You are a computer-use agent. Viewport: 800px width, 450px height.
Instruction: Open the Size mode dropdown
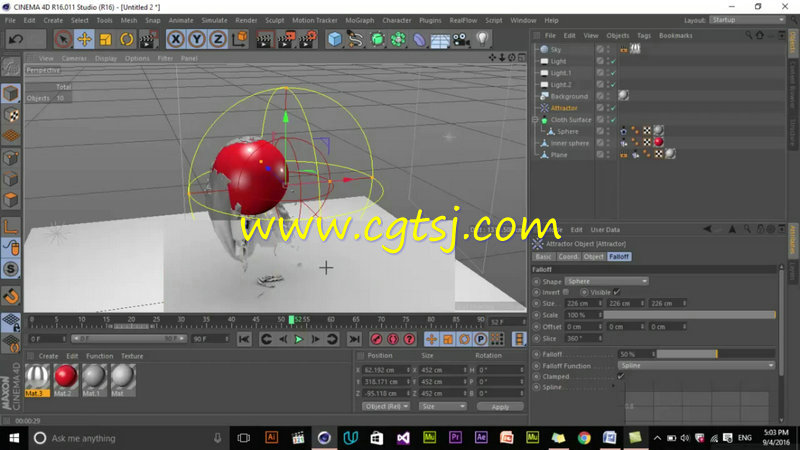(x=442, y=407)
